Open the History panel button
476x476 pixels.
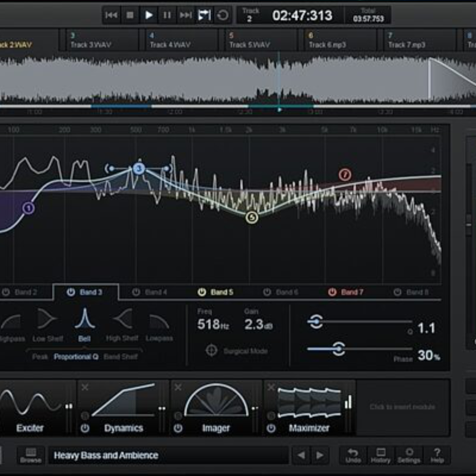(381, 455)
